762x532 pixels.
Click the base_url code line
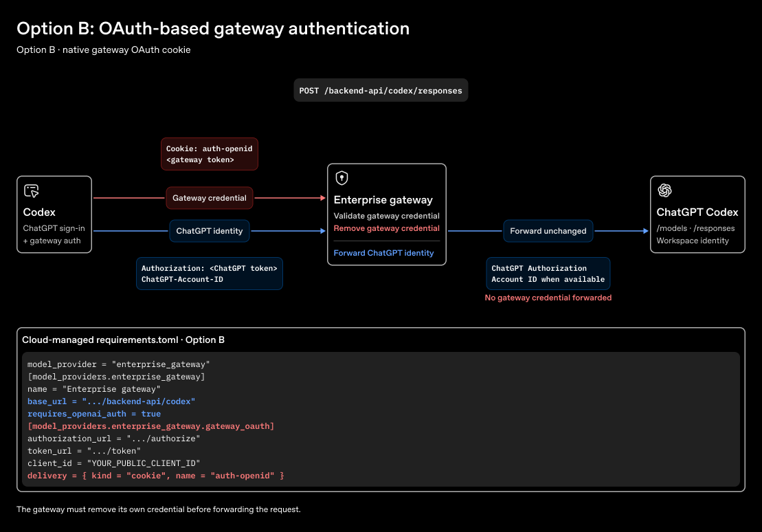tap(111, 401)
